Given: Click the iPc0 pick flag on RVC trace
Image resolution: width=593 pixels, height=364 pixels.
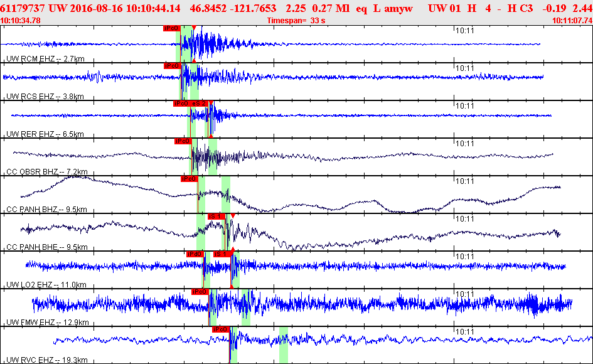Looking at the screenshot, I should point(221,329).
